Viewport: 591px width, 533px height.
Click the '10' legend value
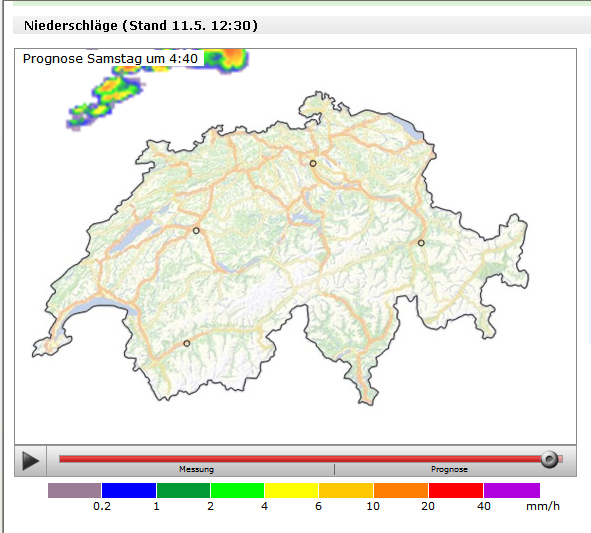pyautogui.click(x=373, y=506)
